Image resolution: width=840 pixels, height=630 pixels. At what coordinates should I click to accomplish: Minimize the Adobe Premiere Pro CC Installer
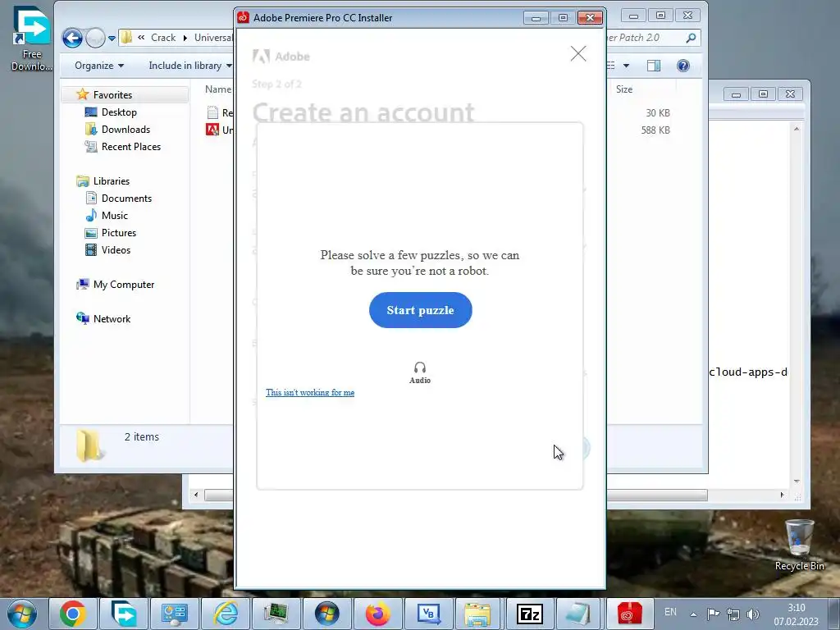pos(536,18)
